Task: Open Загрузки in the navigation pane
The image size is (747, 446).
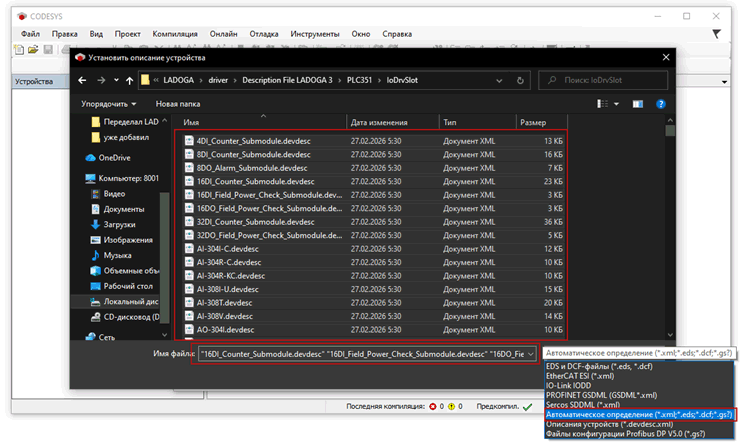Action: point(119,224)
